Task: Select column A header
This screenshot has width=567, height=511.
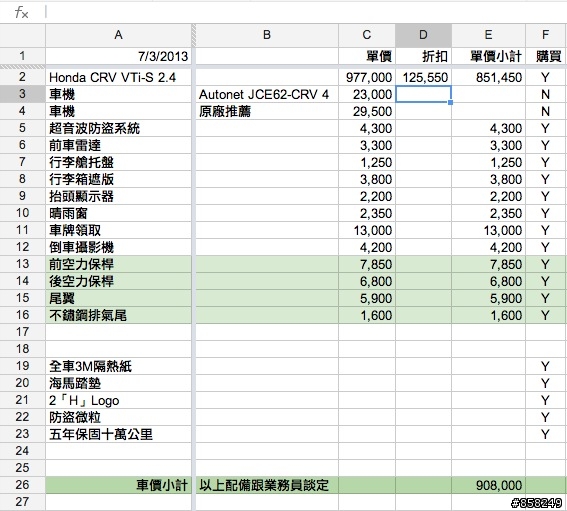Action: coord(118,35)
